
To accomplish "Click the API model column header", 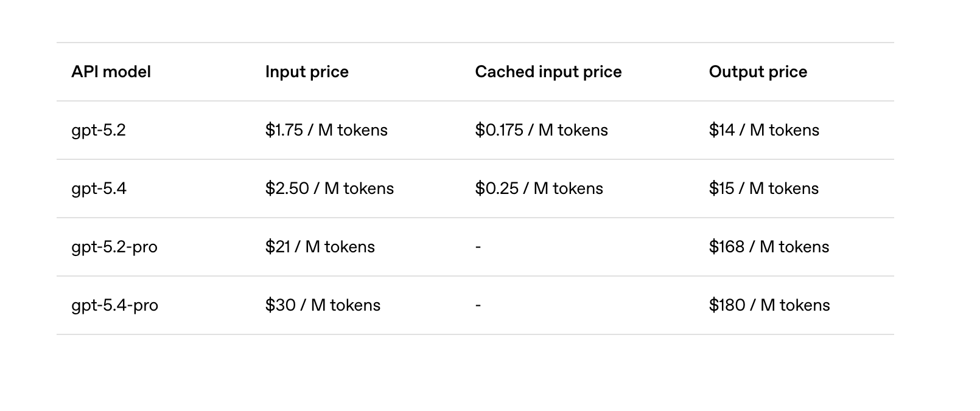I will click(111, 72).
